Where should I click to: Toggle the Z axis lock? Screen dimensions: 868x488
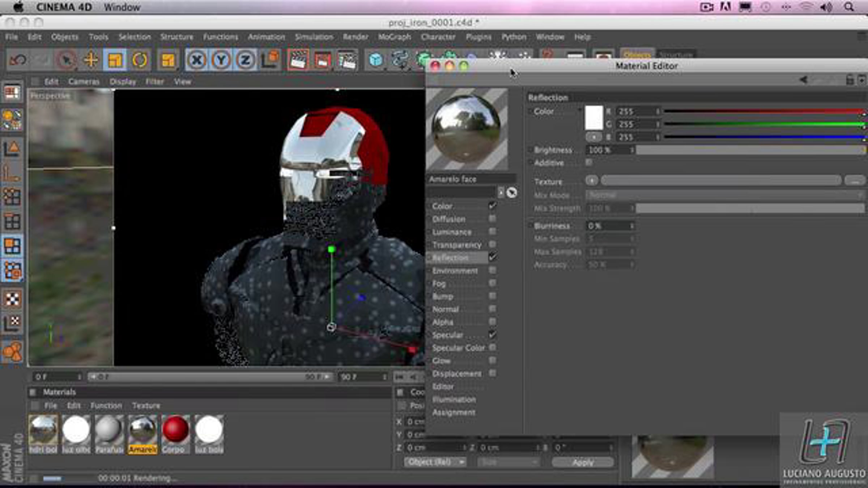[x=245, y=60]
